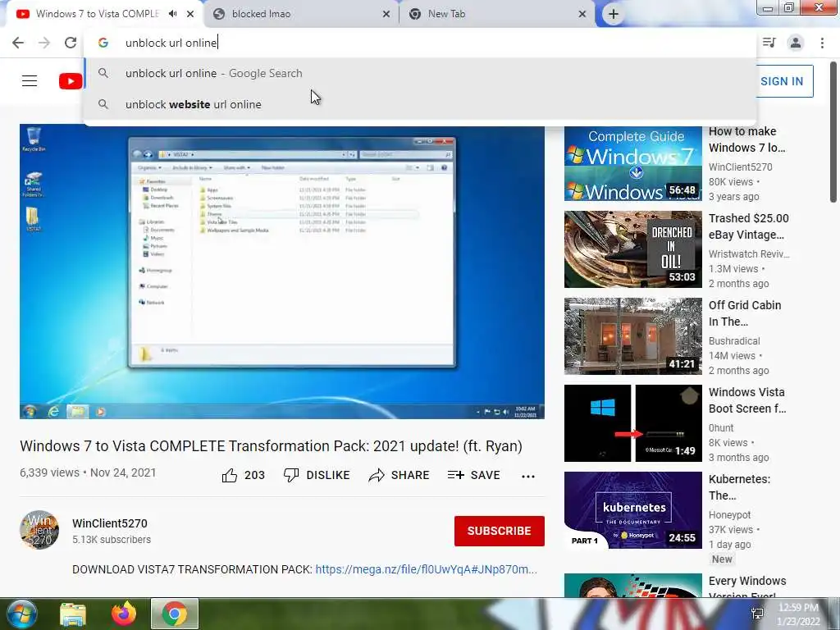This screenshot has height=630, width=840.
Task: Open the Windows Start orb
Action: [x=21, y=614]
